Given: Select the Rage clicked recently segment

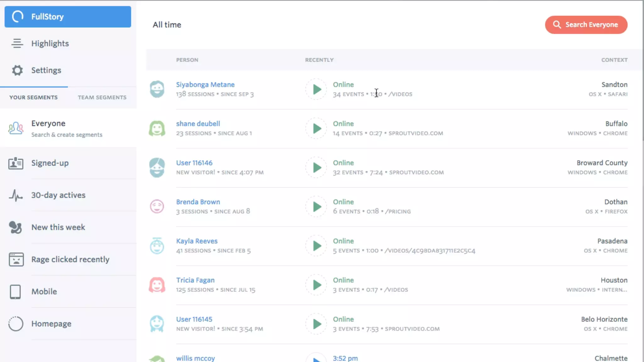Looking at the screenshot, I should (70, 259).
